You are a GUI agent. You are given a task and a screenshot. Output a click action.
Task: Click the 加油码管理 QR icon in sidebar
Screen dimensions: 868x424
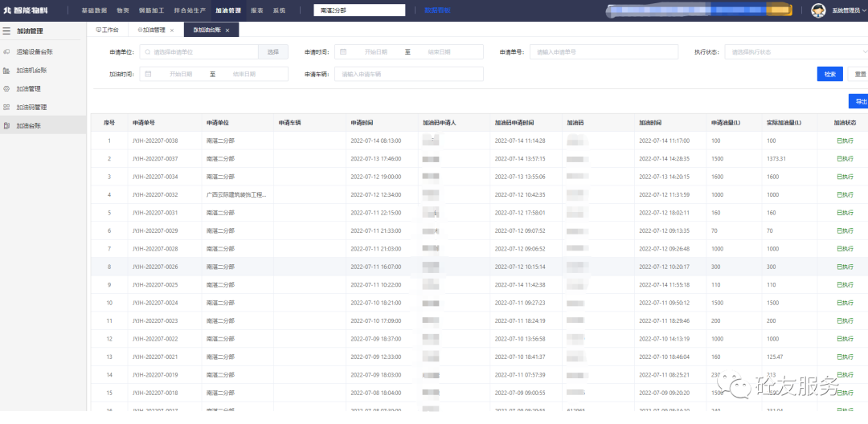click(7, 107)
